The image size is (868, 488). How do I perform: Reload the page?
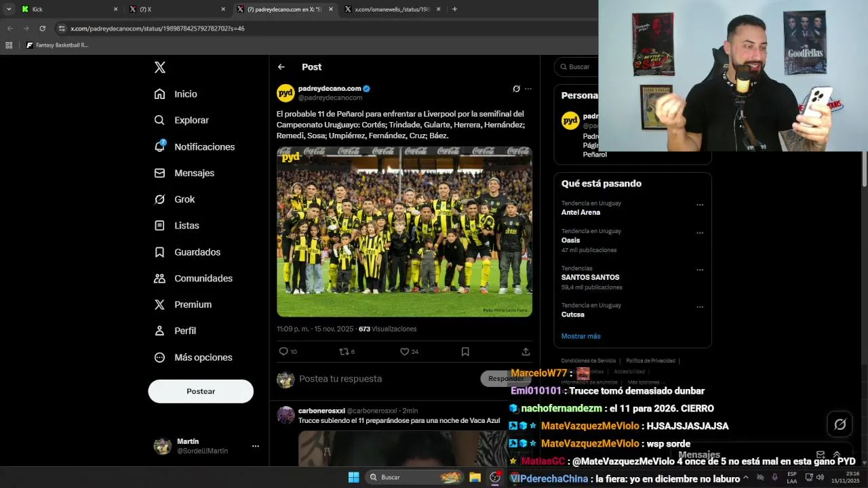pyautogui.click(x=42, y=28)
